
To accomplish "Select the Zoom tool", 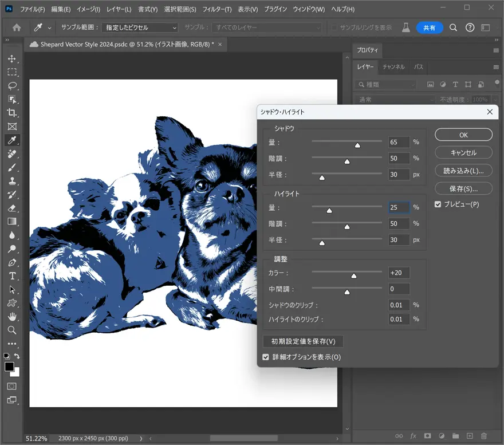I will 12,330.
